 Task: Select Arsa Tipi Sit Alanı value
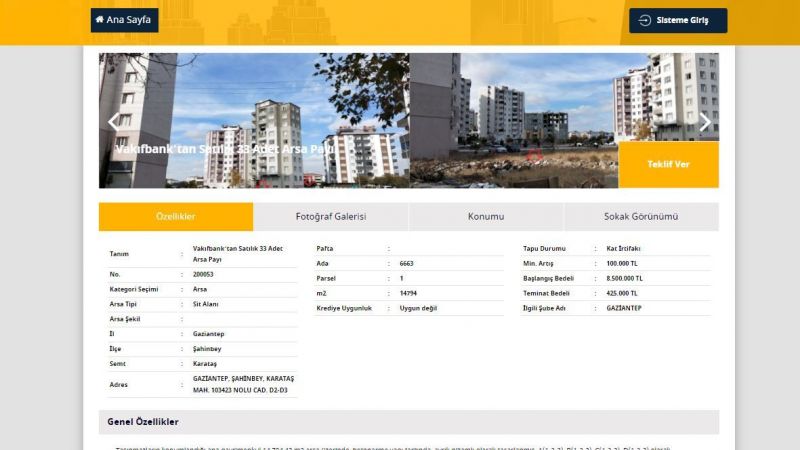[206, 304]
